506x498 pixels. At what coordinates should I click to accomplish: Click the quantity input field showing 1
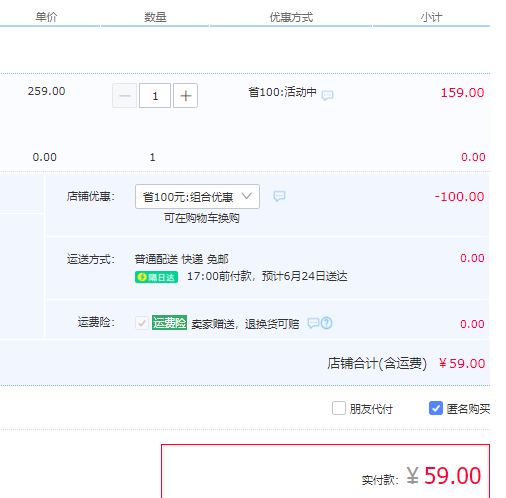[155, 96]
